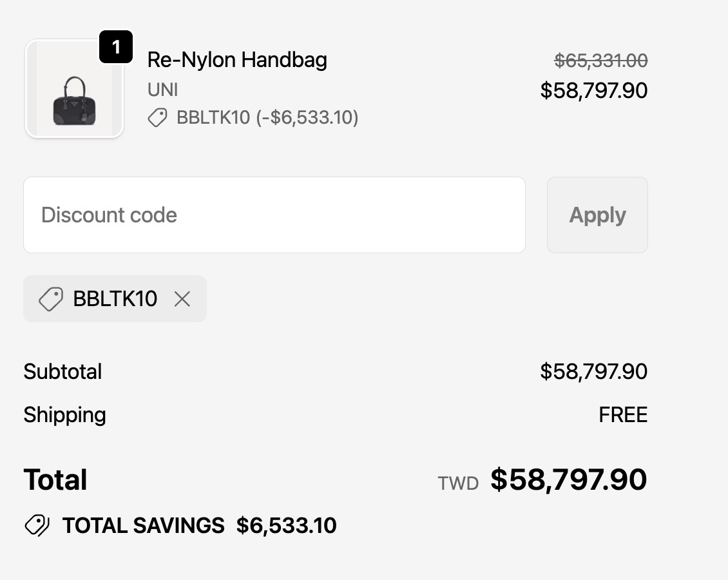Click the quantity badge on the thumbnail
This screenshot has height=580, width=728.
click(x=116, y=47)
